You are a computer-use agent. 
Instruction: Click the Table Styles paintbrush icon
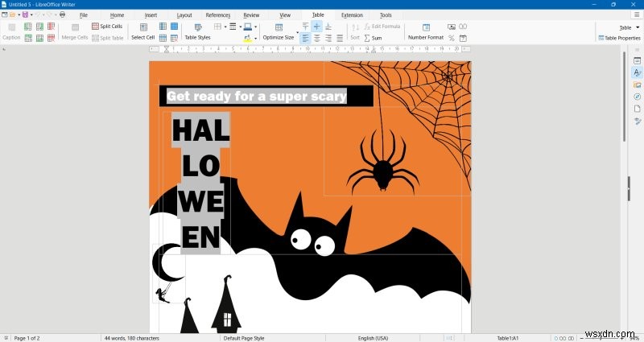click(198, 27)
